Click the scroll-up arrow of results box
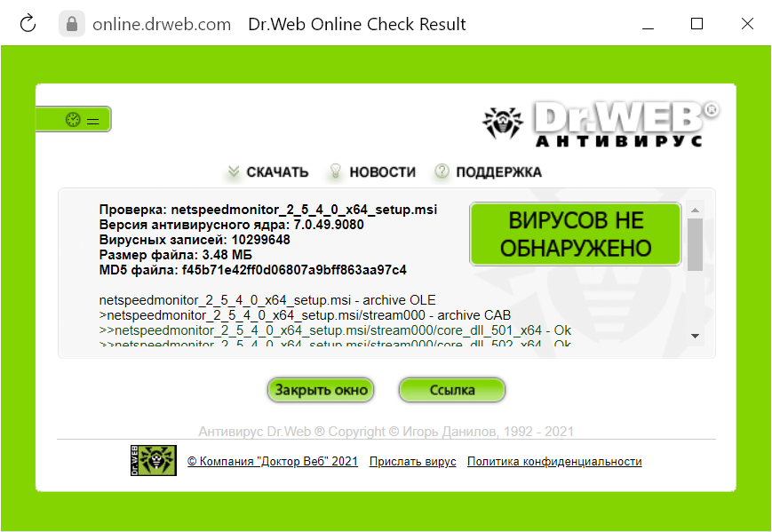 (696, 210)
